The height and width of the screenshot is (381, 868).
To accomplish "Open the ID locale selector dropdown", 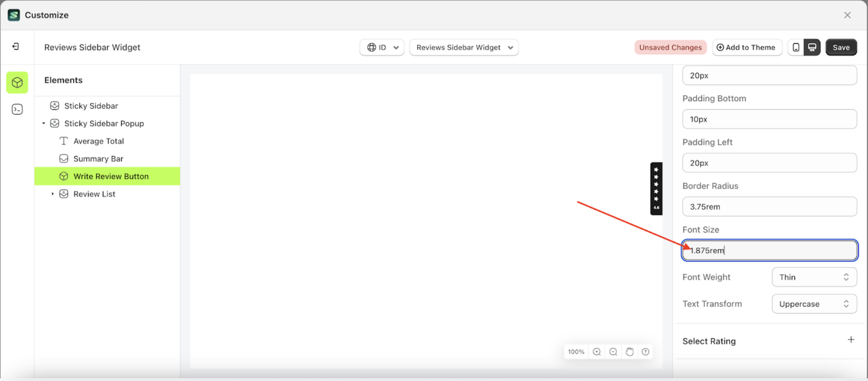I will tap(381, 47).
